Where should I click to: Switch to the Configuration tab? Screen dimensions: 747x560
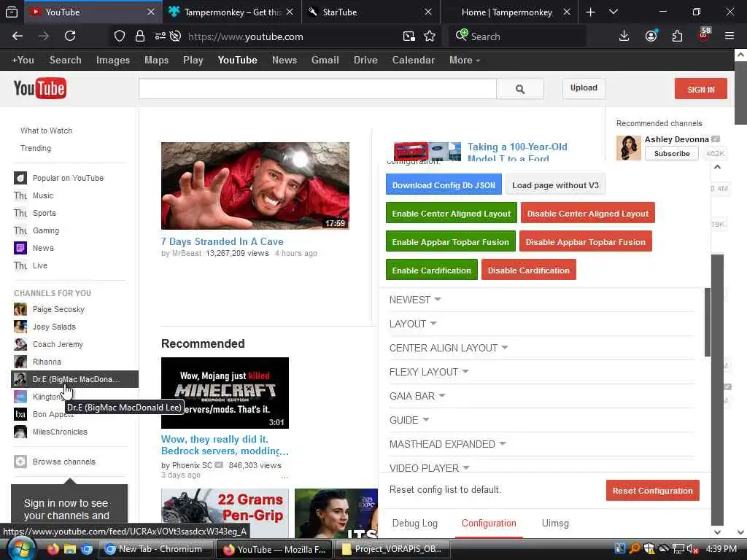pos(488,524)
